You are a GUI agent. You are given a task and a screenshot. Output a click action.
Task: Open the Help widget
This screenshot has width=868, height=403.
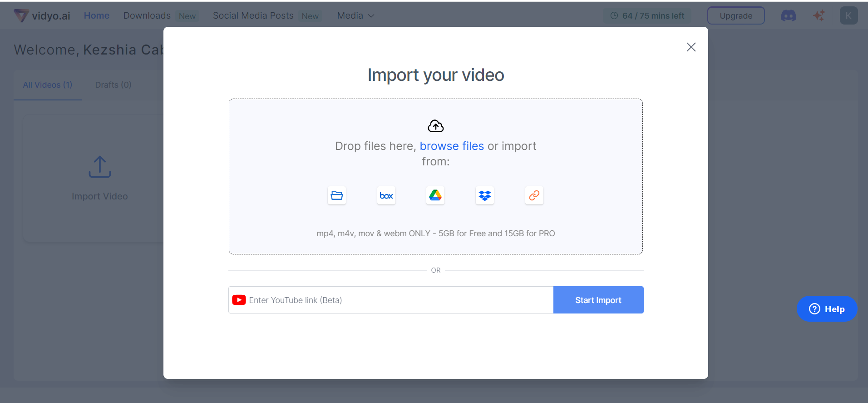[827, 309]
